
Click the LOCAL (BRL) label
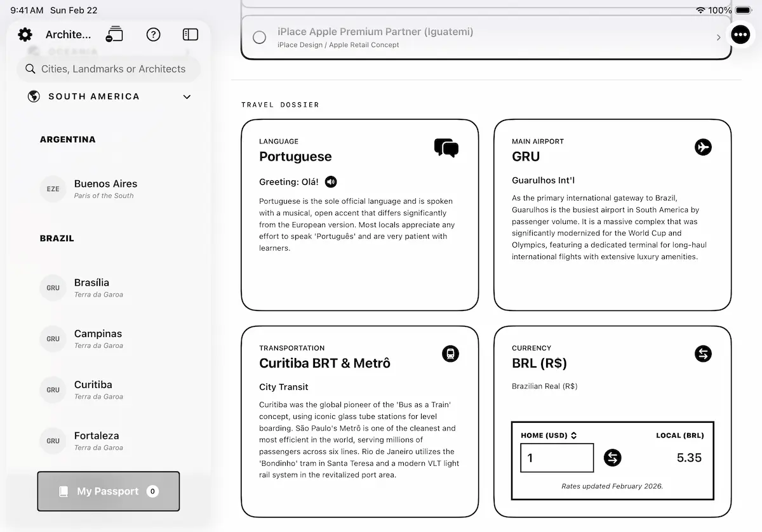tap(680, 436)
